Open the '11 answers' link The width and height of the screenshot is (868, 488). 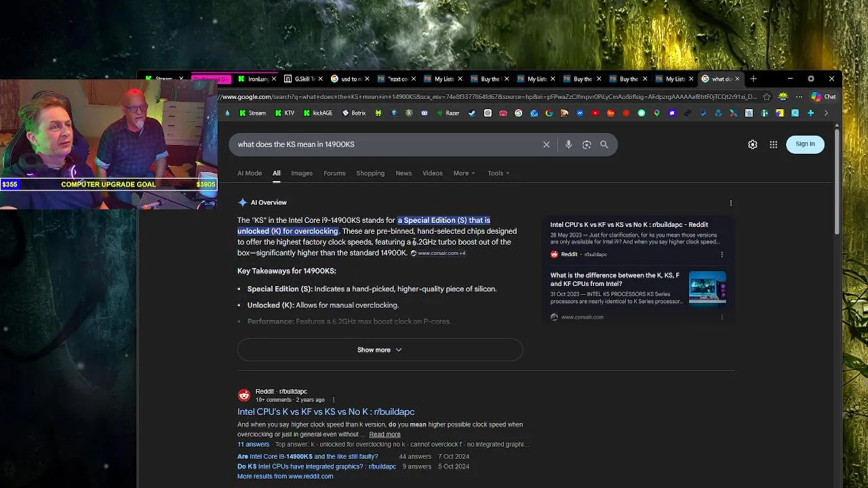coord(253,445)
